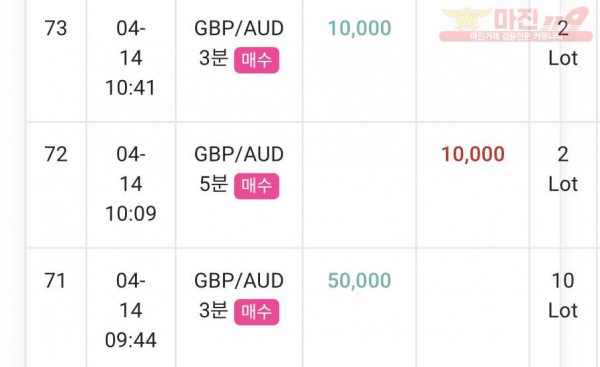Screen dimensions: 600x367
Task: Click the 04-14 10:09 timestamp
Action: (131, 184)
